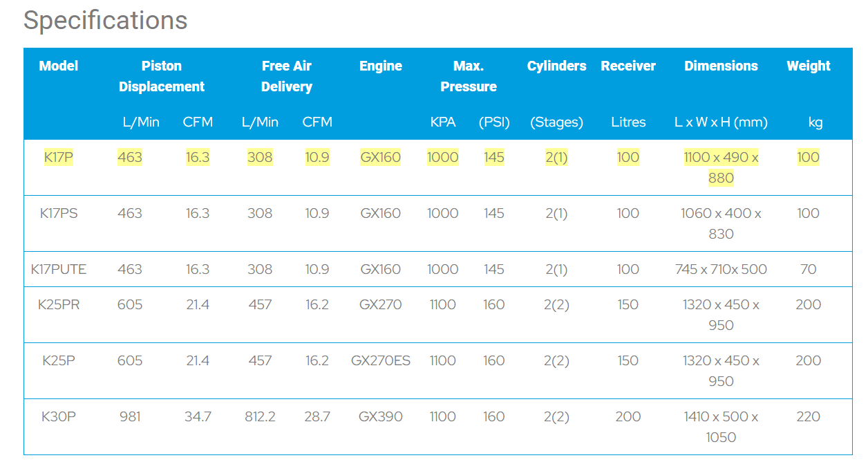
Task: Click the Receiver column header
Action: point(628,66)
